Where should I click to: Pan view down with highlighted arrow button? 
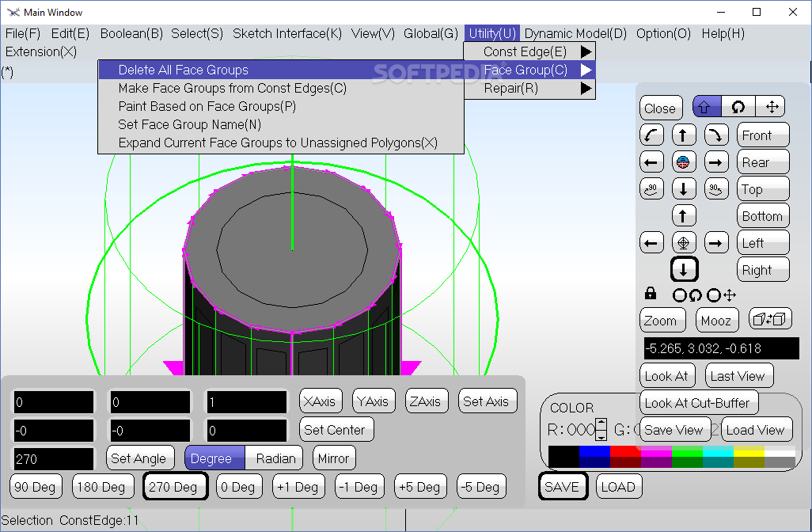684,269
